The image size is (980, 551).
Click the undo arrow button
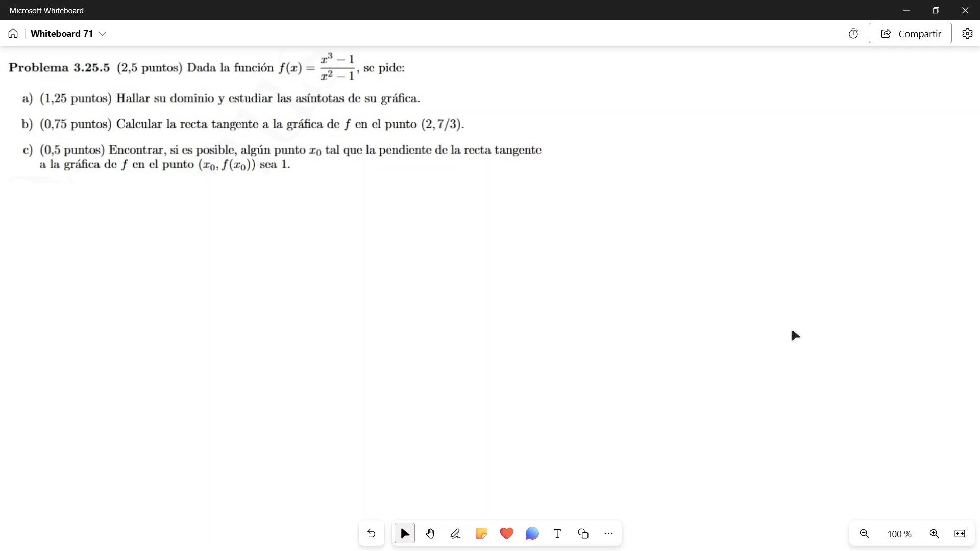tap(371, 534)
